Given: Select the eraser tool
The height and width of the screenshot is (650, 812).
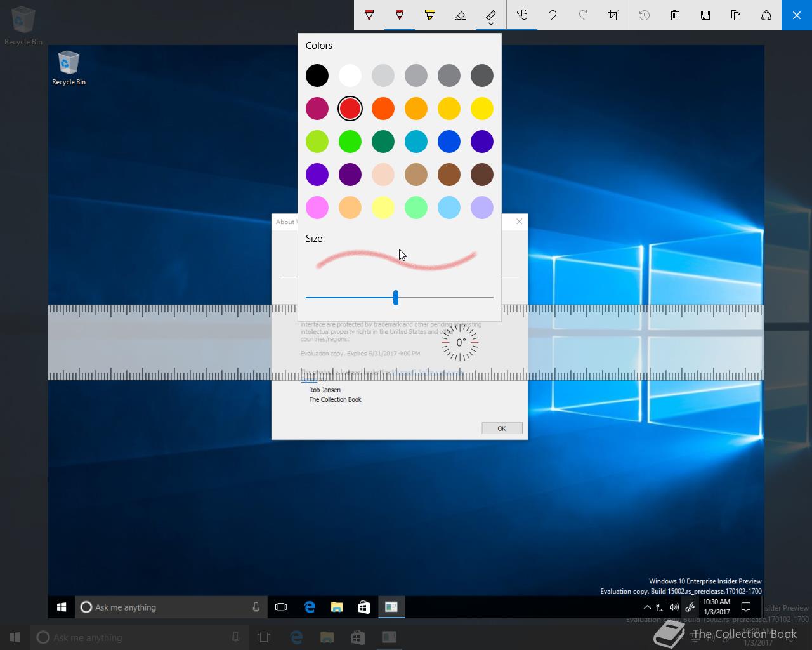Looking at the screenshot, I should pos(461,15).
